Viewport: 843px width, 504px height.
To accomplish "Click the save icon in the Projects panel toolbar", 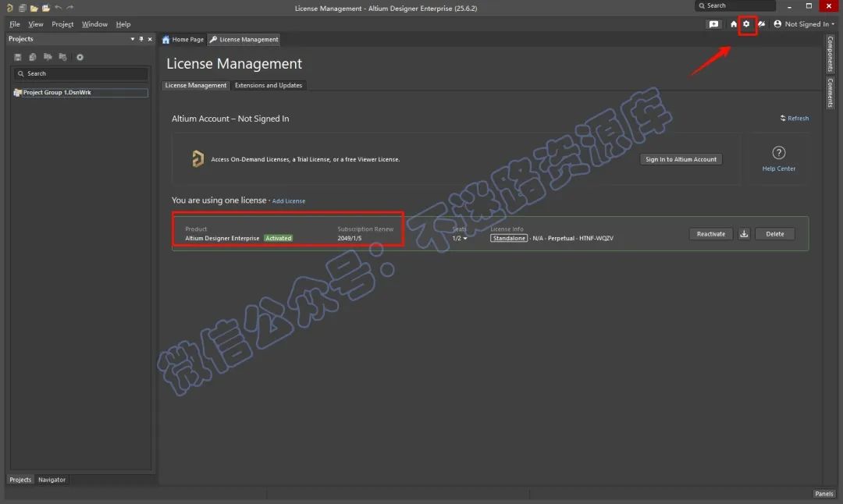I will tap(18, 57).
